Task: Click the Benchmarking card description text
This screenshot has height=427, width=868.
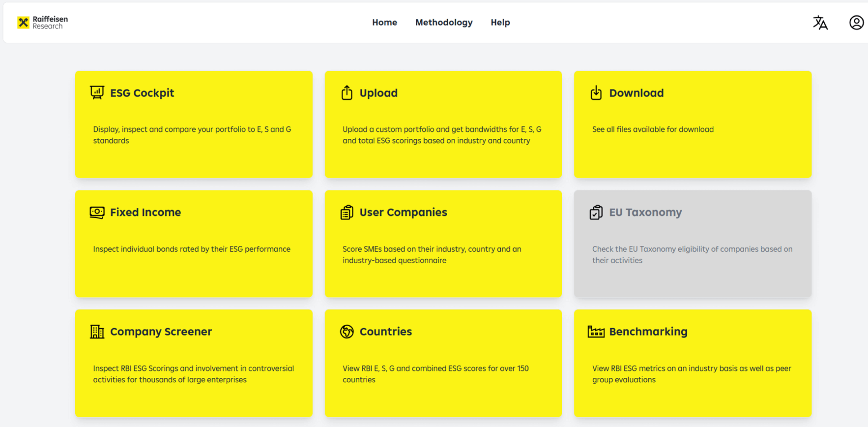Action: click(x=691, y=374)
